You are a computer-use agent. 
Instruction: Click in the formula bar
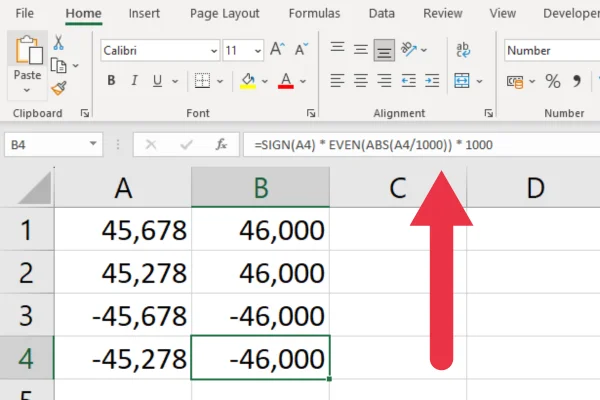point(421,145)
